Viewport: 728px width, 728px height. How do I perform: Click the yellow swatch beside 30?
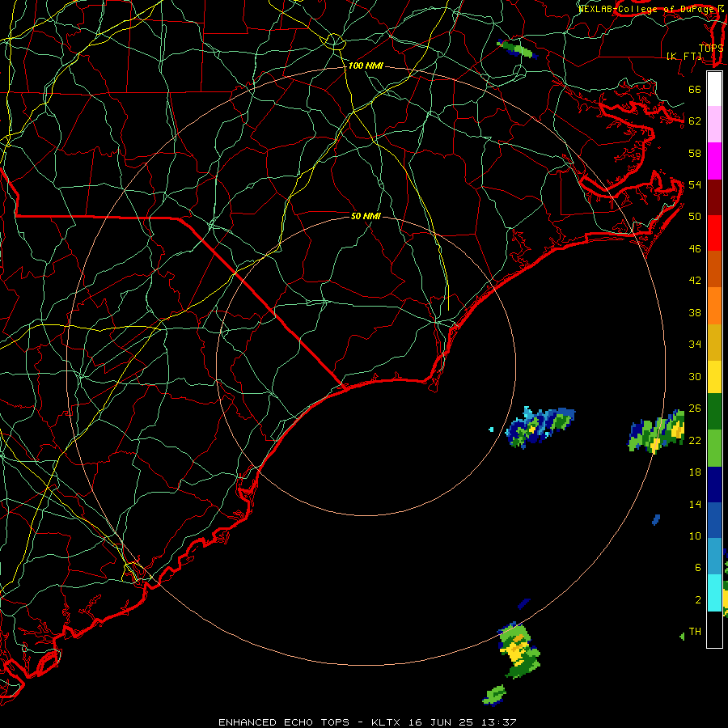pyautogui.click(x=714, y=377)
